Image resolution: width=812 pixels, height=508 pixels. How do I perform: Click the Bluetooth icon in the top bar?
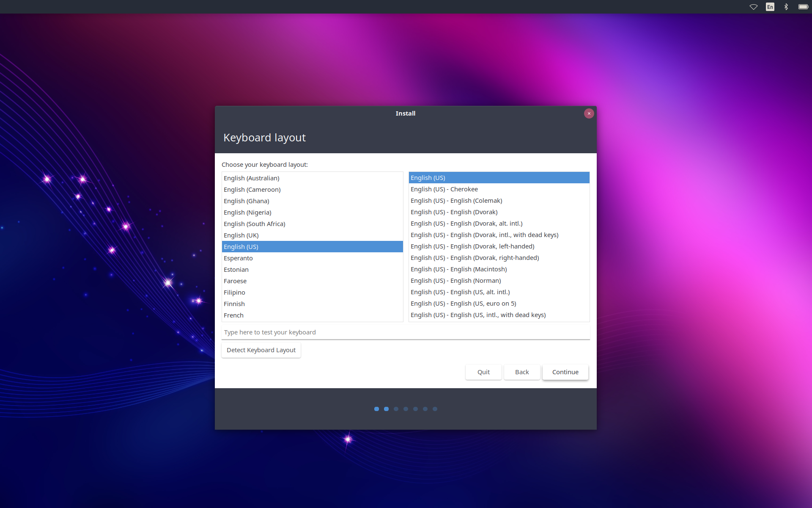[786, 7]
